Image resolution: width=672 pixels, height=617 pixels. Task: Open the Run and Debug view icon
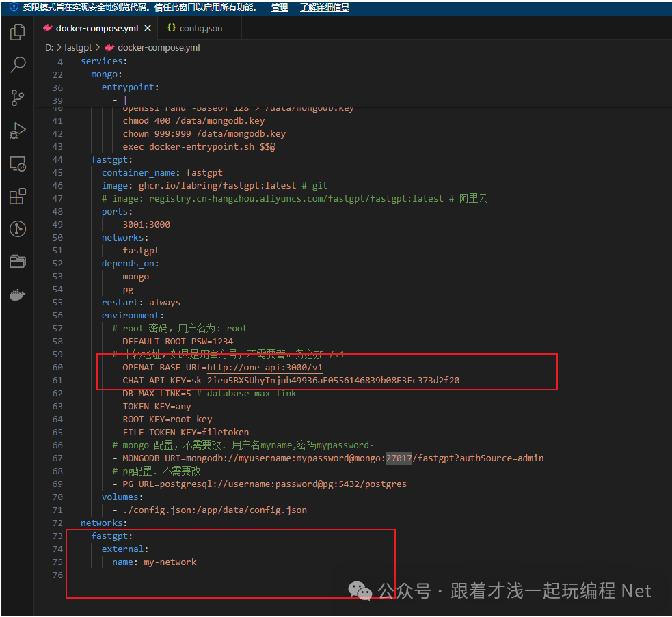pos(18,131)
